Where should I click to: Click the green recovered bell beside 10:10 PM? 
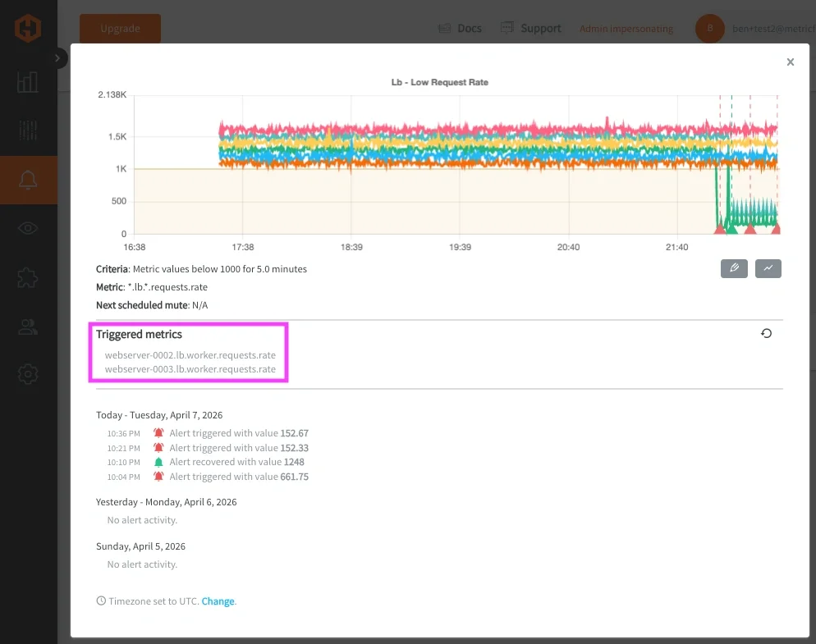click(x=158, y=462)
